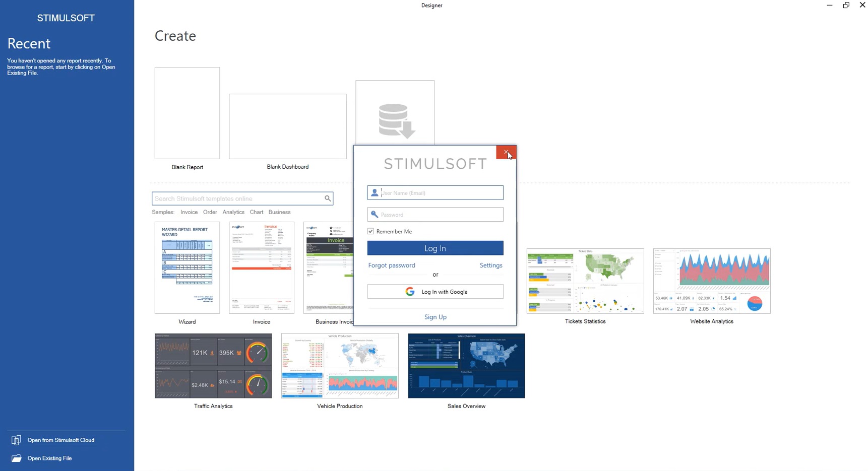The image size is (868, 471).
Task: Click the Wizard label text
Action: point(187,322)
